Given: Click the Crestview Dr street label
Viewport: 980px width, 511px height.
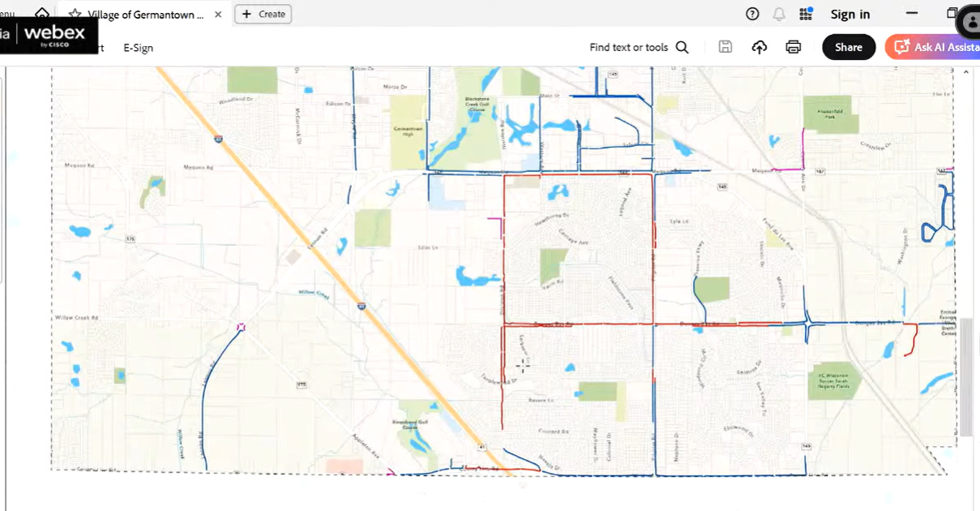Looking at the screenshot, I should click(876, 147).
